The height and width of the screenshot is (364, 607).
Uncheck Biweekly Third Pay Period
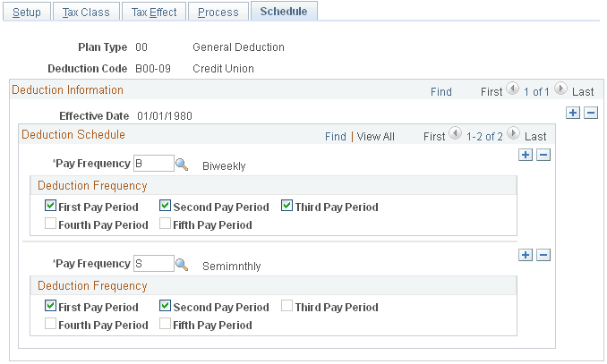coord(286,206)
